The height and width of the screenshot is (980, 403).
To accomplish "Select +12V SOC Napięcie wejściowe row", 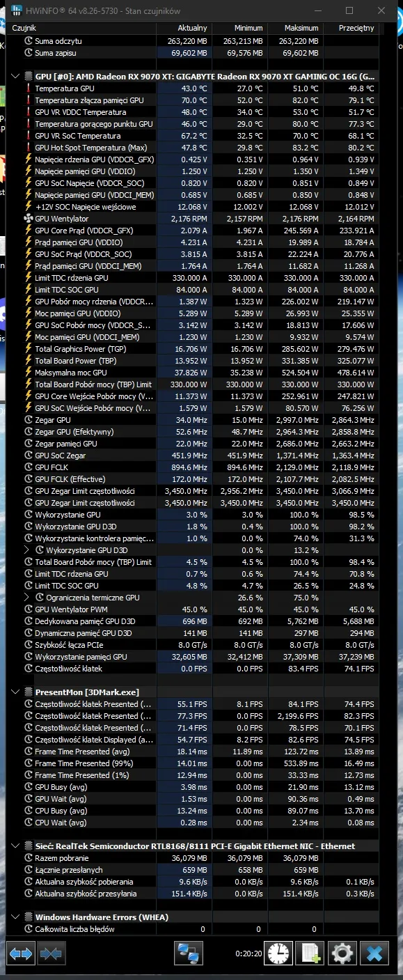I will pyautogui.click(x=193, y=207).
